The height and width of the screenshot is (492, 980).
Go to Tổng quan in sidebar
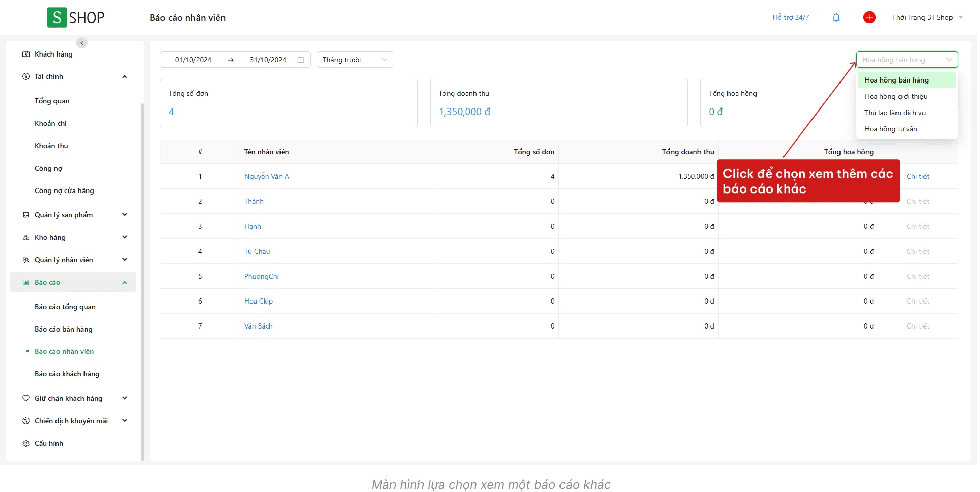click(x=52, y=101)
